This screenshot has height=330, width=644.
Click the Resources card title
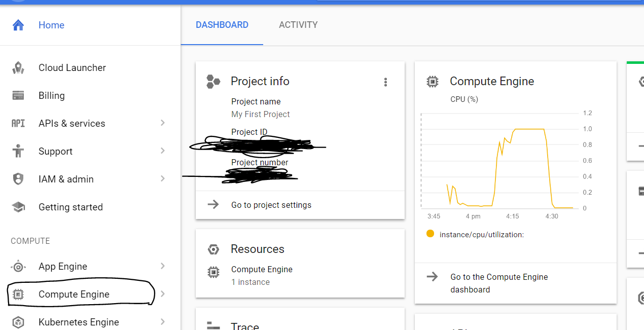(x=258, y=249)
